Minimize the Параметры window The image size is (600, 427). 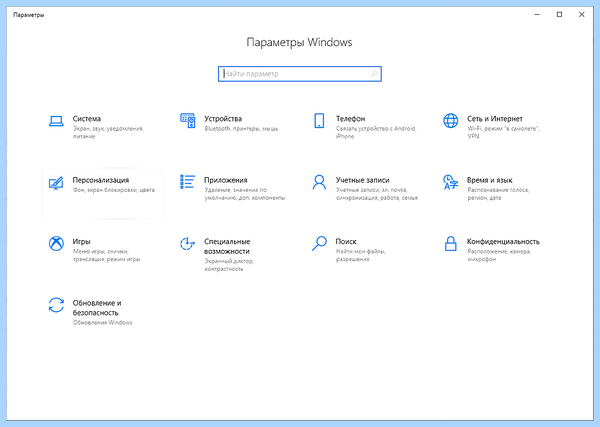coord(537,15)
